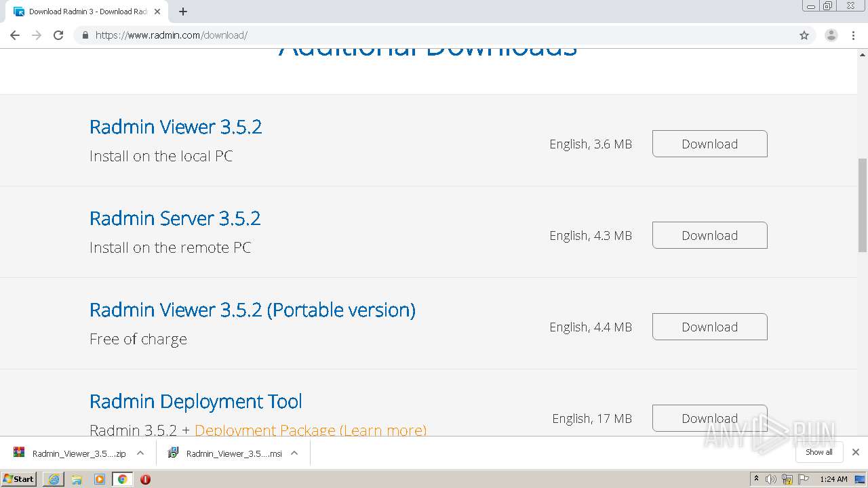Click the 1:24 AM system clock
The height and width of the screenshot is (488, 868).
pyautogui.click(x=833, y=479)
